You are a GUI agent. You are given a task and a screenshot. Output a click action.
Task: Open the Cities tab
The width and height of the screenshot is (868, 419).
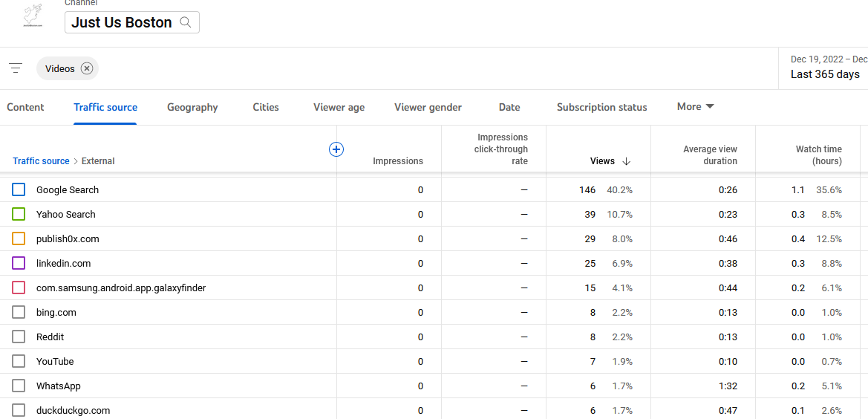266,108
